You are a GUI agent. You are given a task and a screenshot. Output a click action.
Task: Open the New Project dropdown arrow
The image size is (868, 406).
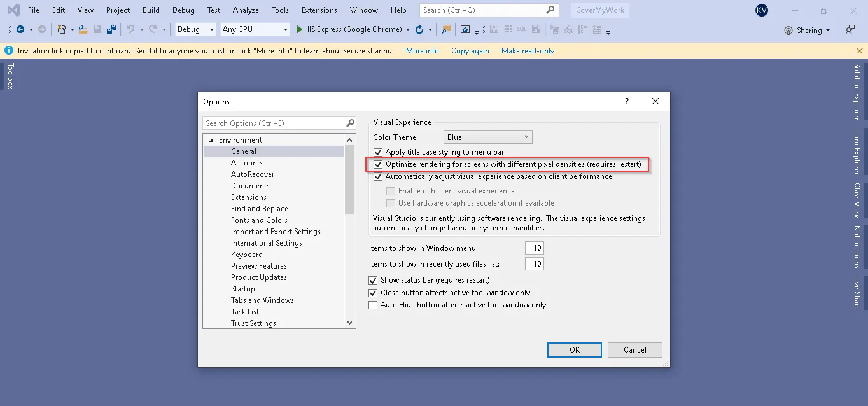[x=72, y=29]
